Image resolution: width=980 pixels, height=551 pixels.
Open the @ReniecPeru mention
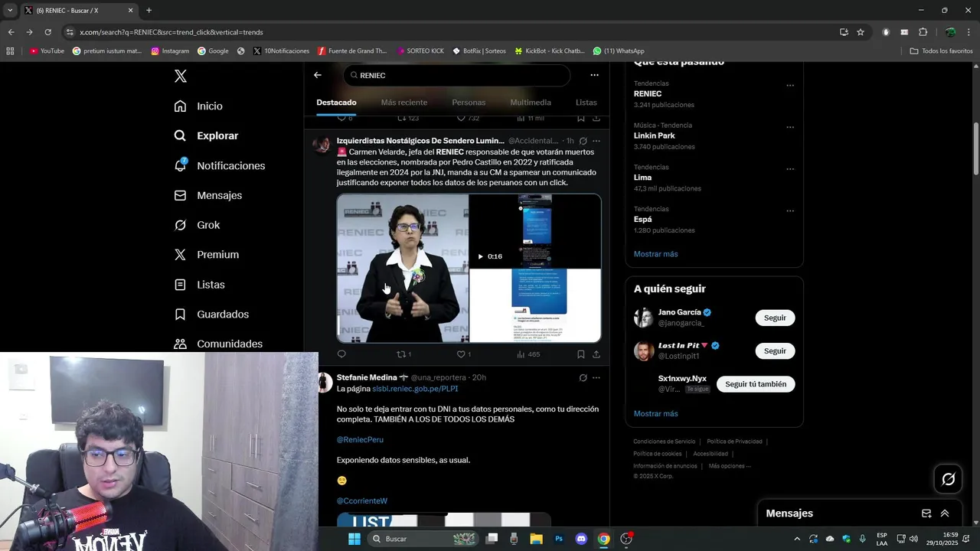click(360, 440)
